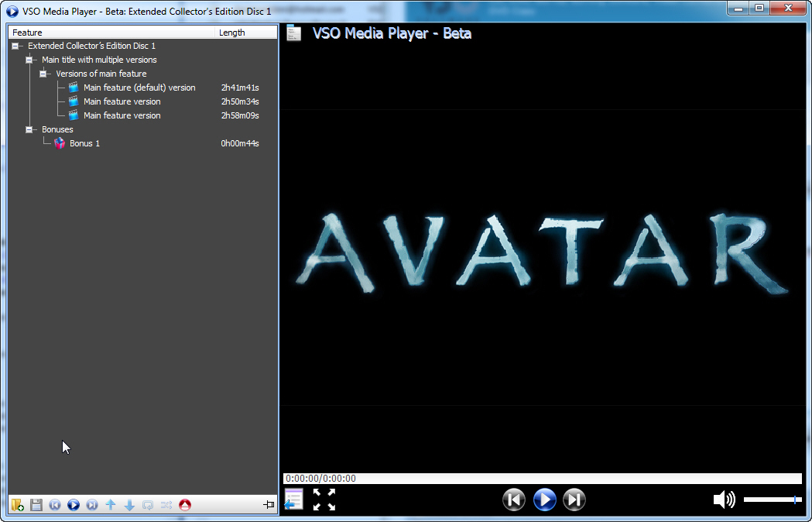Select the Main title with multiple versions label
Image resolution: width=812 pixels, height=522 pixels.
pyautogui.click(x=99, y=60)
